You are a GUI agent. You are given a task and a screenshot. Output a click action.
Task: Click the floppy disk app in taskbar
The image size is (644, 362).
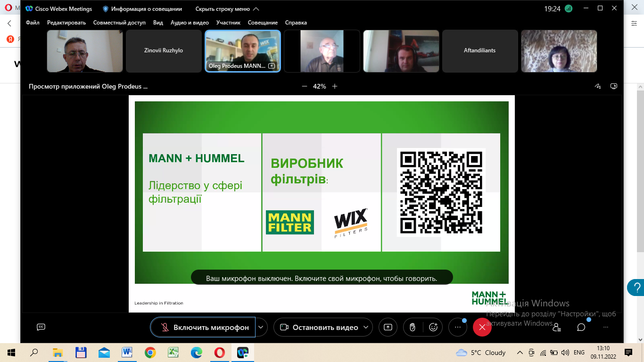click(x=81, y=353)
